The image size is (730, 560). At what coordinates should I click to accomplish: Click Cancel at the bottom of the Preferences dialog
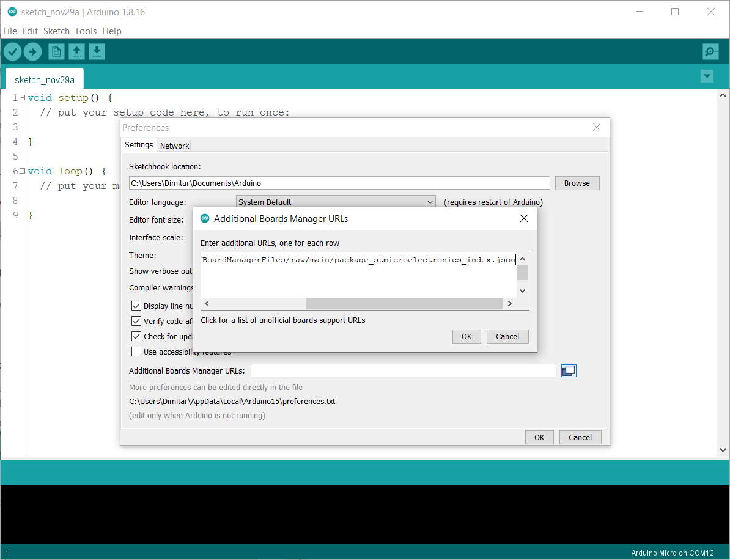[x=580, y=438]
